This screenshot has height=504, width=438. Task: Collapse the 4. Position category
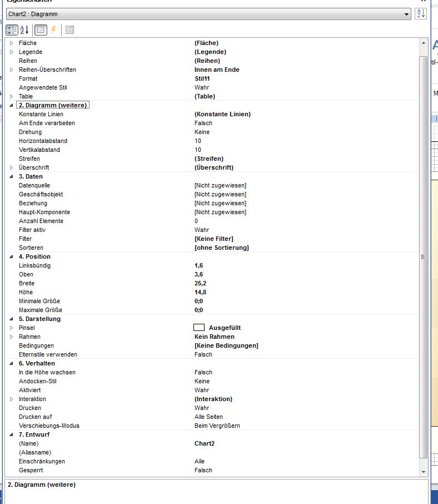[11, 257]
